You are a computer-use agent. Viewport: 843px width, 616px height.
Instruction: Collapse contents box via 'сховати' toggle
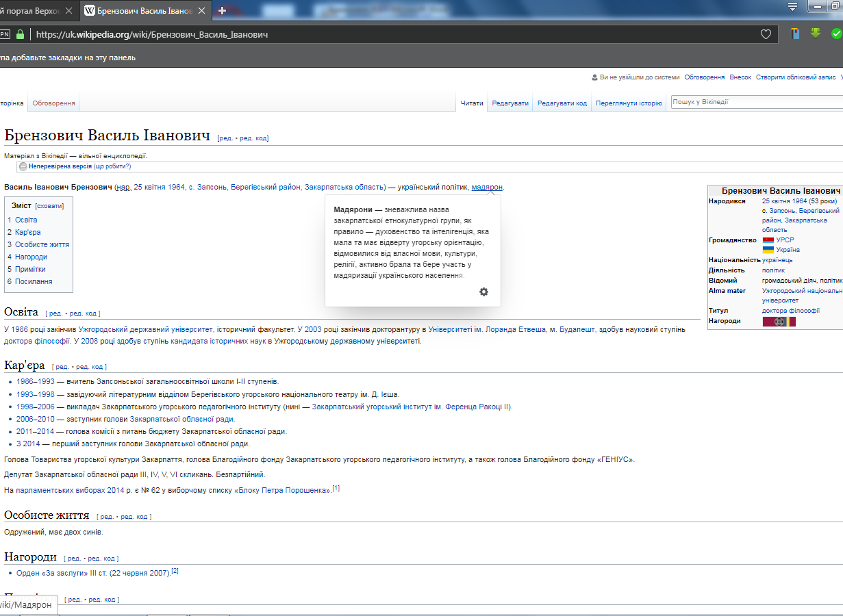(x=50, y=205)
